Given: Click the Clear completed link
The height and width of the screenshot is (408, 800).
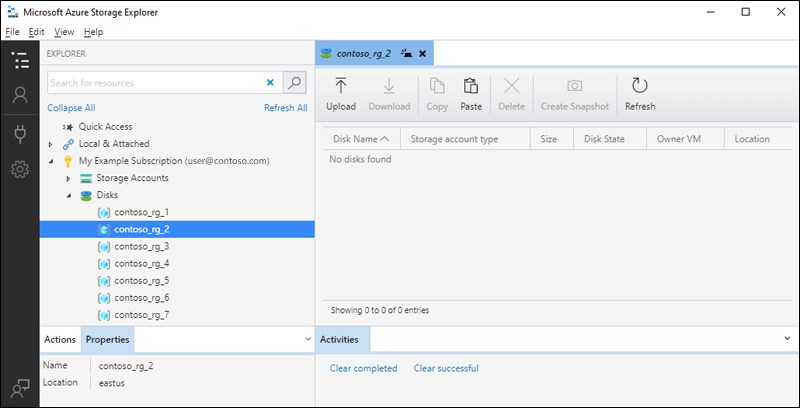Looking at the screenshot, I should tap(364, 368).
